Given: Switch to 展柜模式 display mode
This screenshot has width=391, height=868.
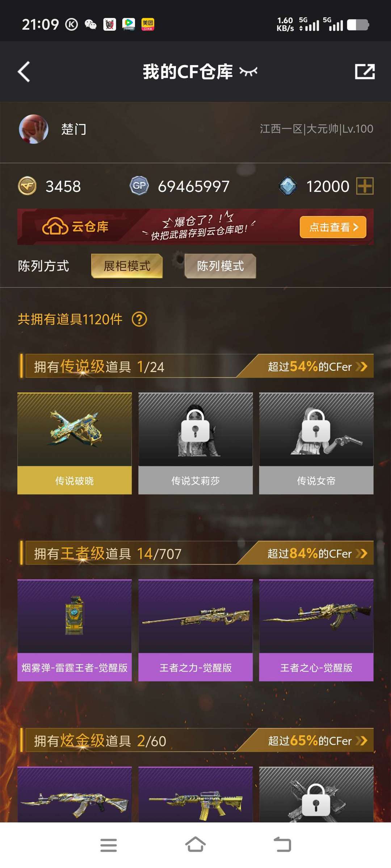Looking at the screenshot, I should coord(127,266).
